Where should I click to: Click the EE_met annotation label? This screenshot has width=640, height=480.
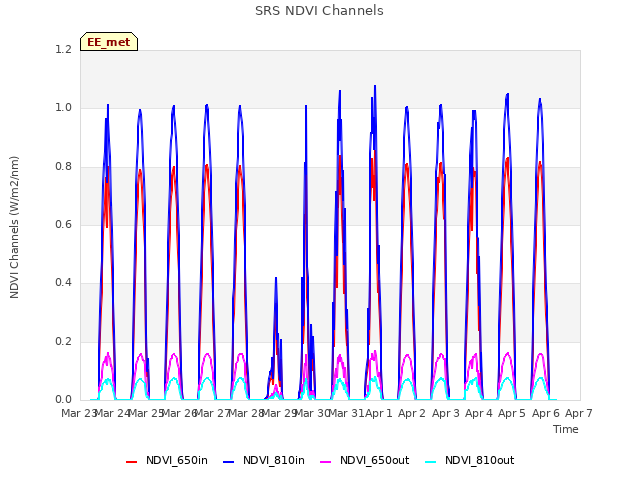(109, 42)
